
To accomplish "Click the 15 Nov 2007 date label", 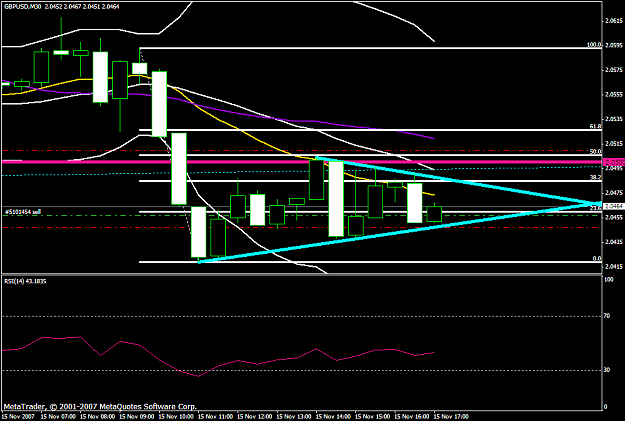I will point(17,417).
